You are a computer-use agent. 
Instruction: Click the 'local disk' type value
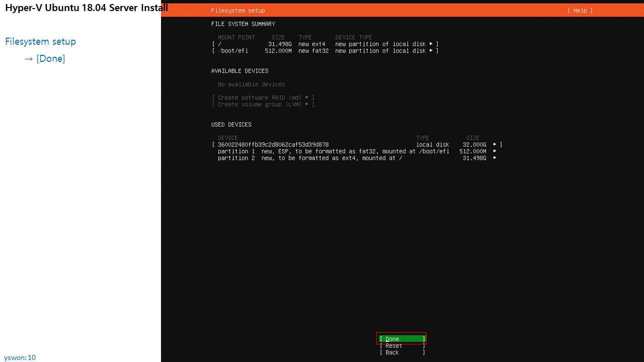pos(433,145)
